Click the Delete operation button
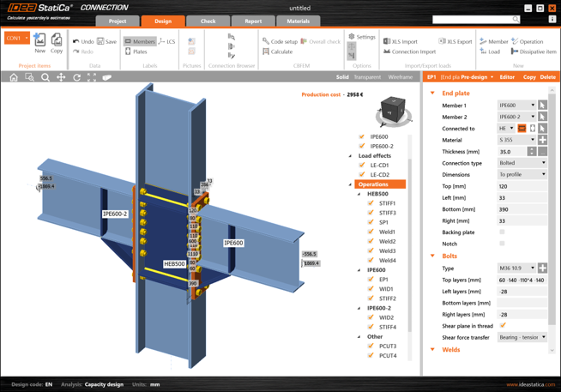This screenshot has height=392, width=561. click(x=547, y=77)
